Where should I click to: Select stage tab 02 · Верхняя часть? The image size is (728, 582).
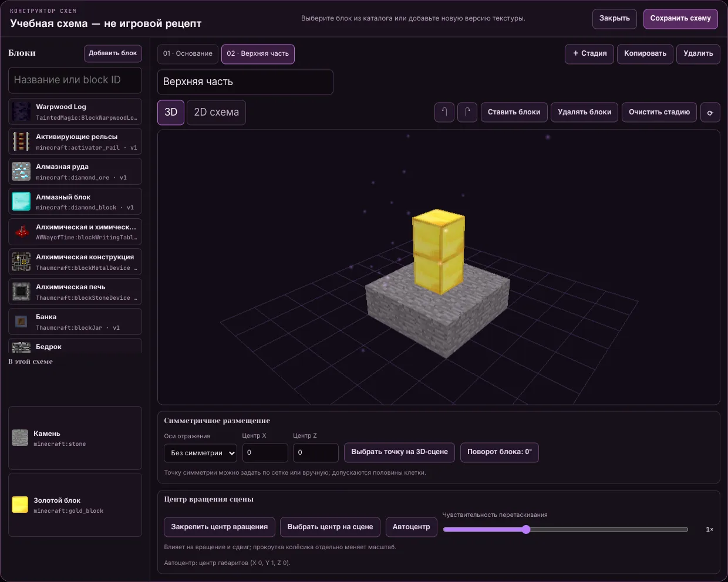coord(258,53)
